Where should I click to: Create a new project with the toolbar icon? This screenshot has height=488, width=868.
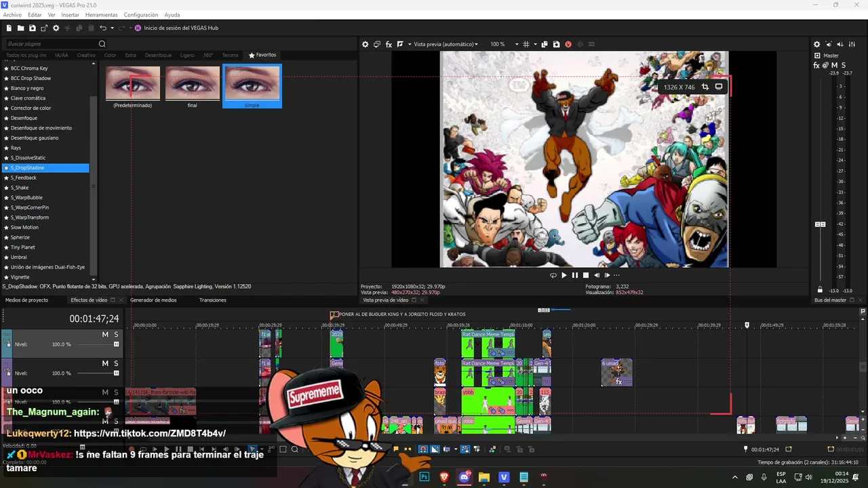pos(9,28)
